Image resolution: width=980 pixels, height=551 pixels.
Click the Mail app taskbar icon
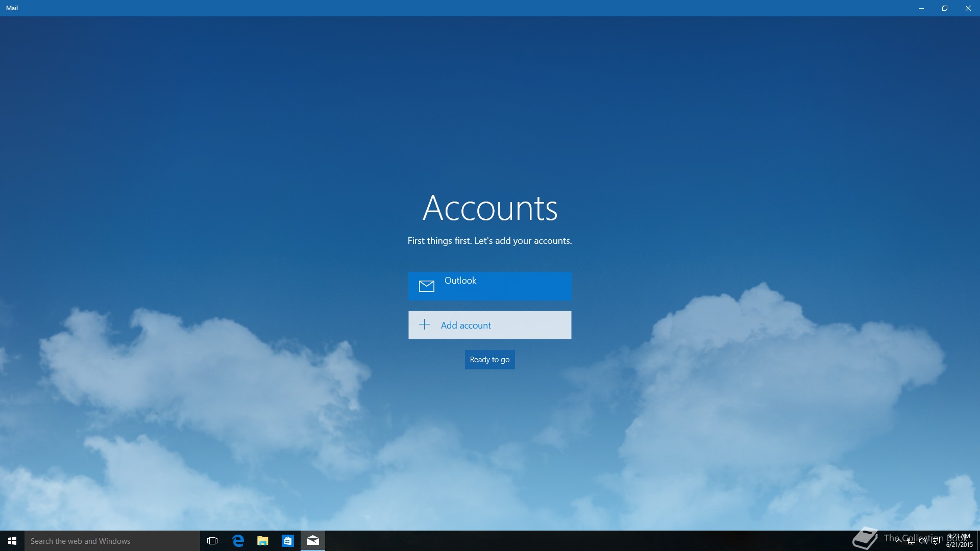pos(313,541)
